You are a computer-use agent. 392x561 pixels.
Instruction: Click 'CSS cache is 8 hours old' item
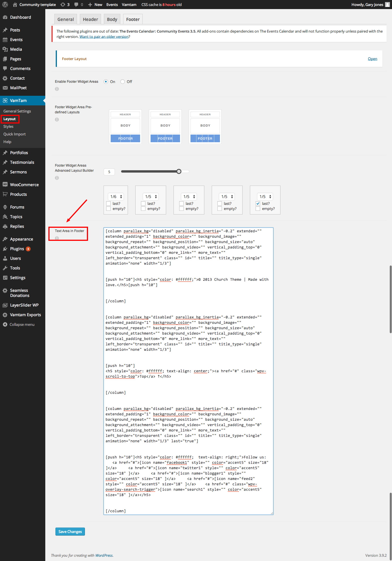tap(161, 5)
